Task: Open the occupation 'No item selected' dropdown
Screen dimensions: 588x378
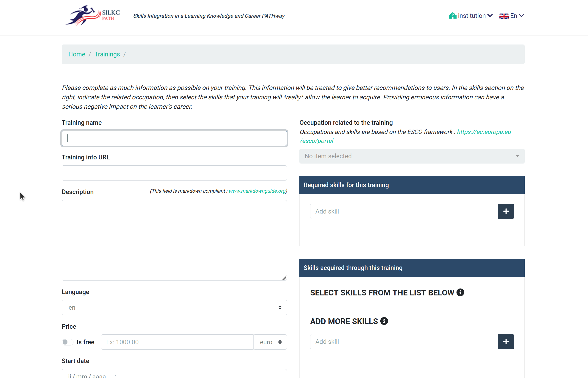Action: click(412, 156)
